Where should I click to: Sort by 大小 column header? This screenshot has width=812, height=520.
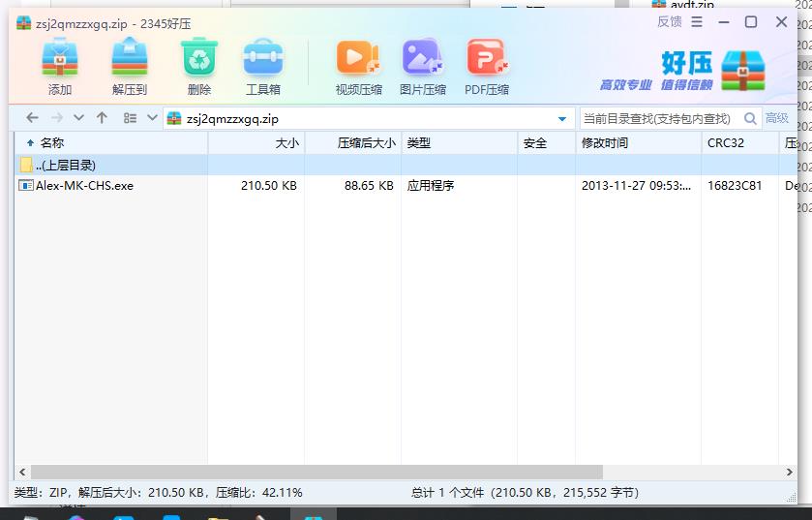[256, 143]
